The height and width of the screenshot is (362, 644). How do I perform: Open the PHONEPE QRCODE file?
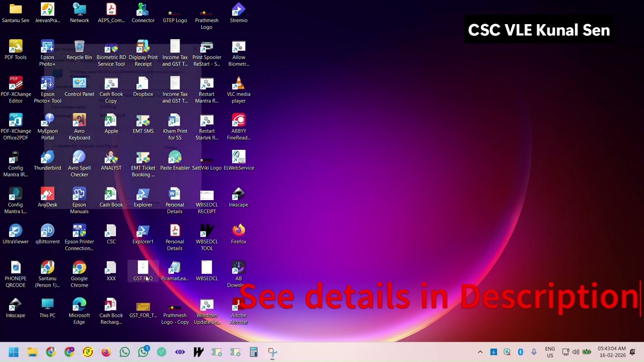(16, 275)
